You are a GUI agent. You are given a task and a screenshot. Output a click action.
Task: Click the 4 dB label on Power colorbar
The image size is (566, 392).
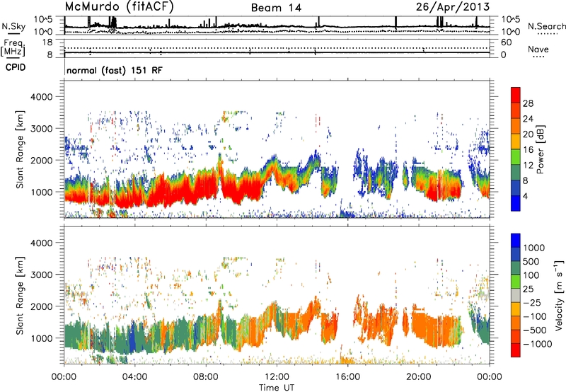click(x=525, y=197)
